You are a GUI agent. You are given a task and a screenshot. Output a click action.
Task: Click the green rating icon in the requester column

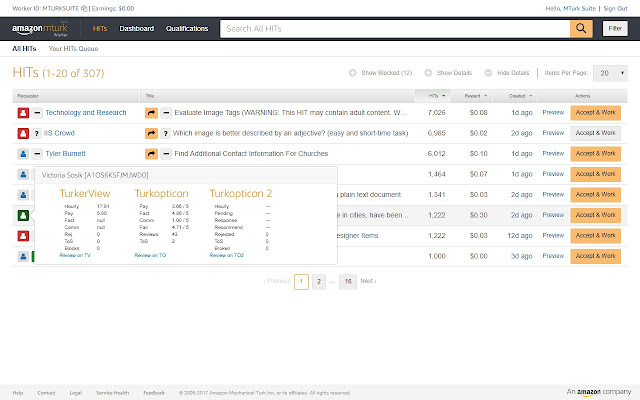[x=23, y=215]
